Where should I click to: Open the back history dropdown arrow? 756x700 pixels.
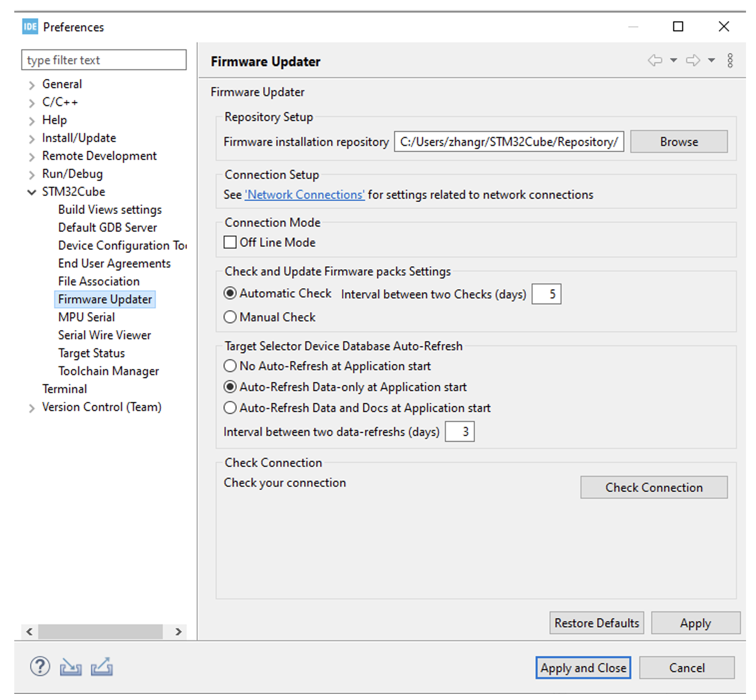673,60
